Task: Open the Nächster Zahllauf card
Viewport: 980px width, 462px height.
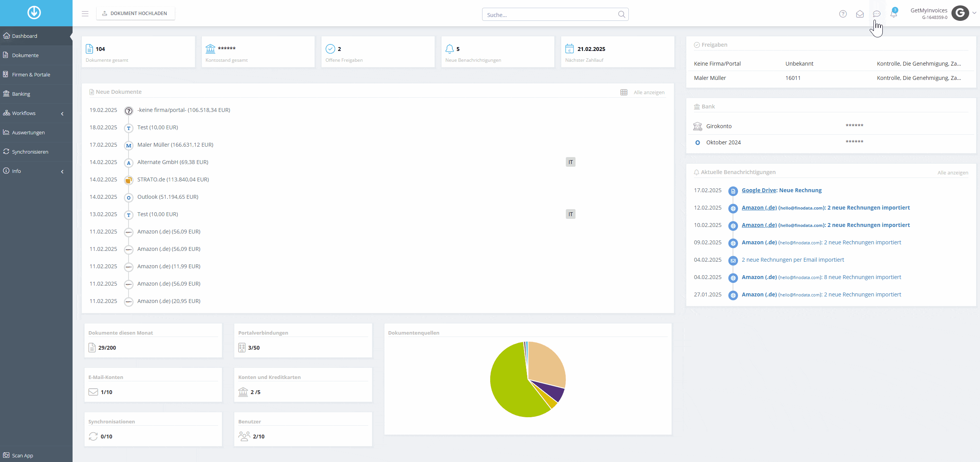Action: (x=618, y=52)
